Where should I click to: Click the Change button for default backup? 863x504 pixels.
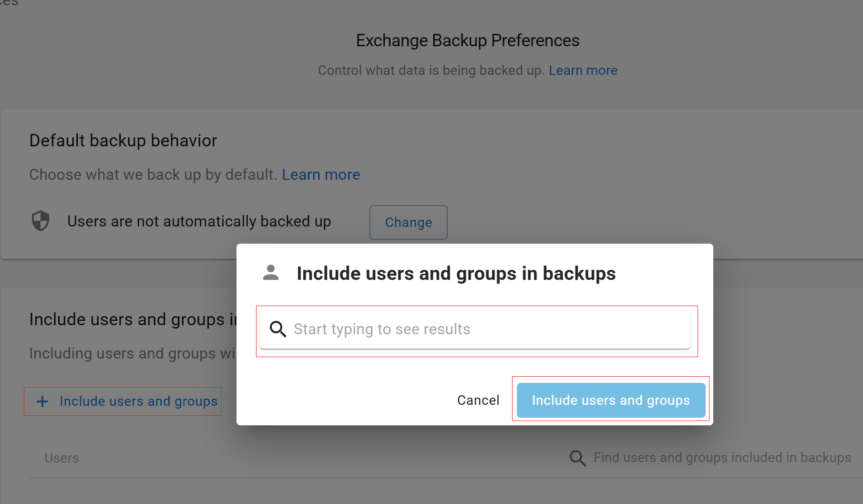click(x=409, y=222)
